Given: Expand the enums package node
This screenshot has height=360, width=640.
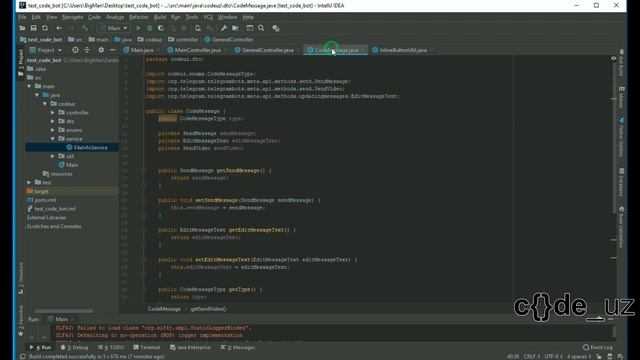Looking at the screenshot, I should (53, 130).
